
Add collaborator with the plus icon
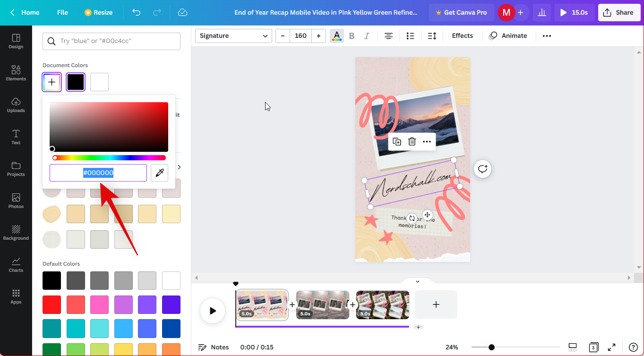coord(520,12)
